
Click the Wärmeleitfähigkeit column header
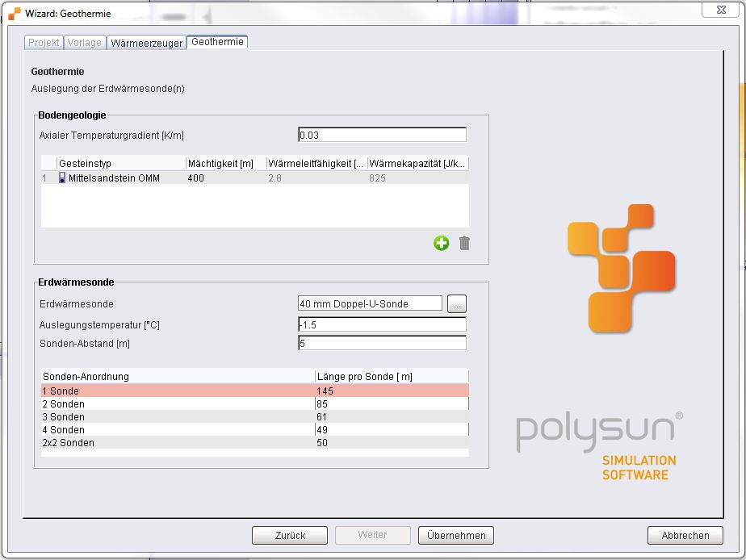click(x=316, y=163)
